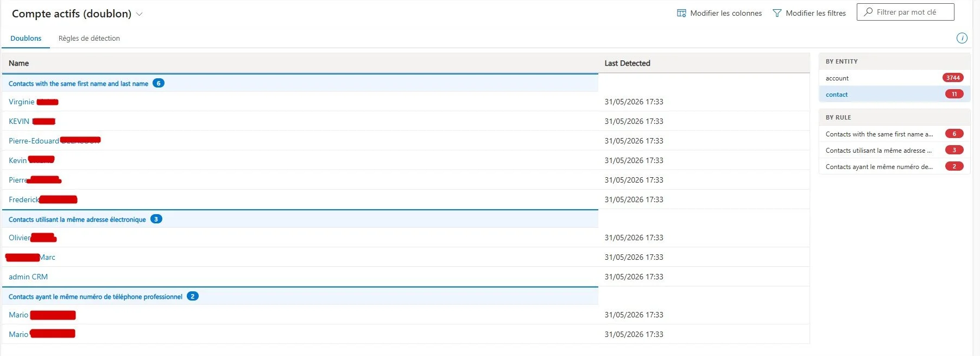This screenshot has width=980, height=356.
Task: Open the Frederick contact record
Action: coord(43,199)
